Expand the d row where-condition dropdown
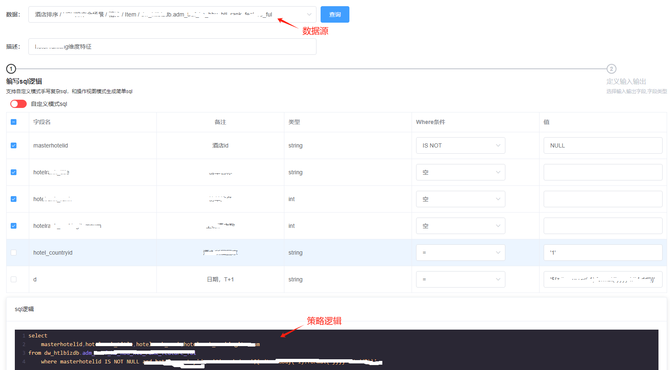Screen dimensions: 670x370 tap(461, 279)
